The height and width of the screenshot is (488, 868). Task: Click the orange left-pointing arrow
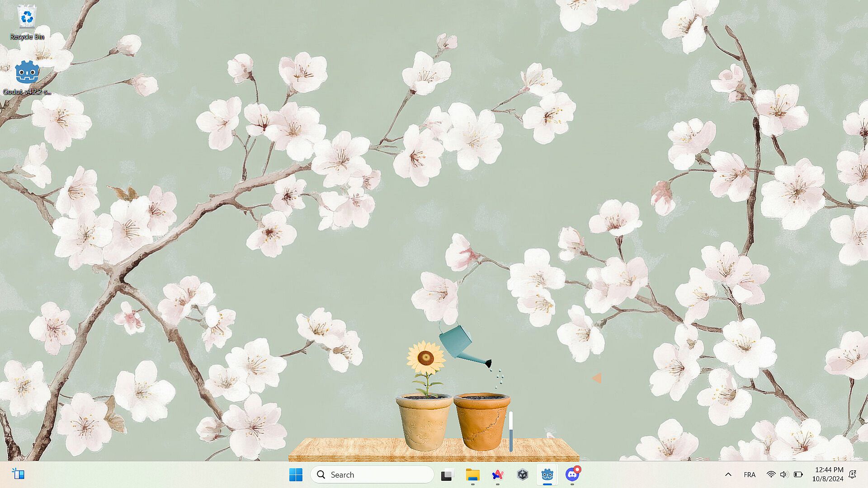tap(597, 378)
